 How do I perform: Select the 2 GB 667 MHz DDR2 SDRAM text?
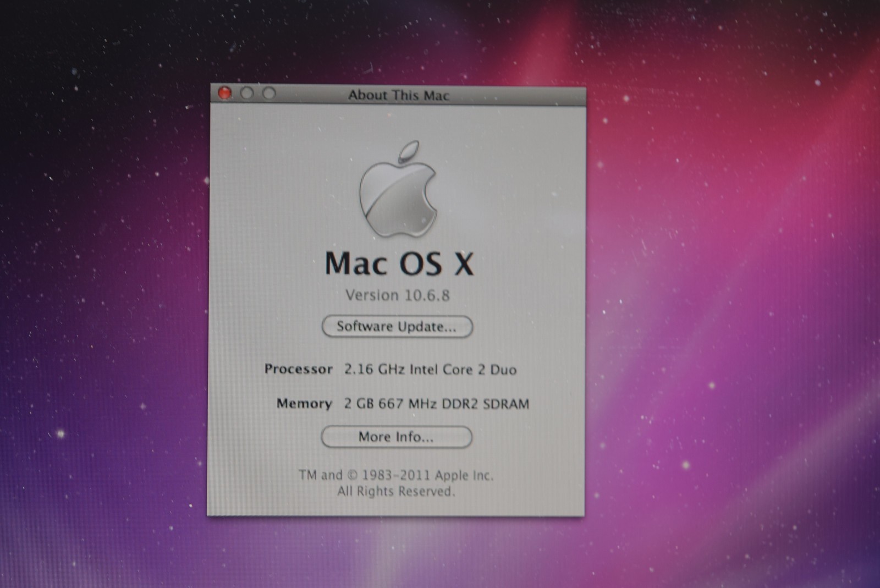tap(437, 404)
